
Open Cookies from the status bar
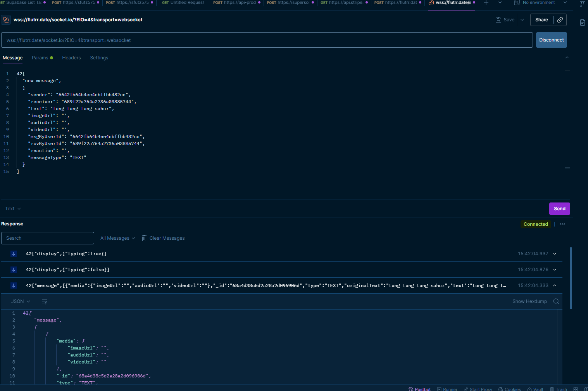tap(510, 389)
